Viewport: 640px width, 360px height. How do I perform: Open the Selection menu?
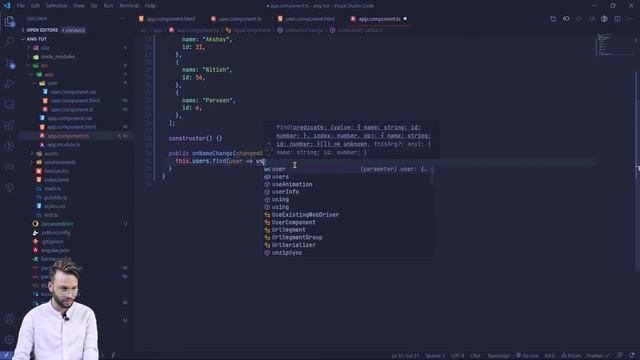(56, 6)
